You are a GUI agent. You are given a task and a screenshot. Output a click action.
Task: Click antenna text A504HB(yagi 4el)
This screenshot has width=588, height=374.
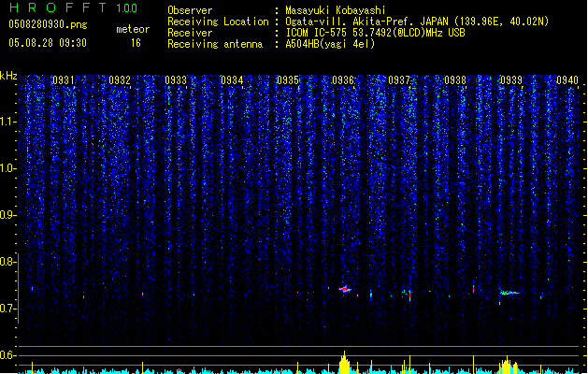330,44
